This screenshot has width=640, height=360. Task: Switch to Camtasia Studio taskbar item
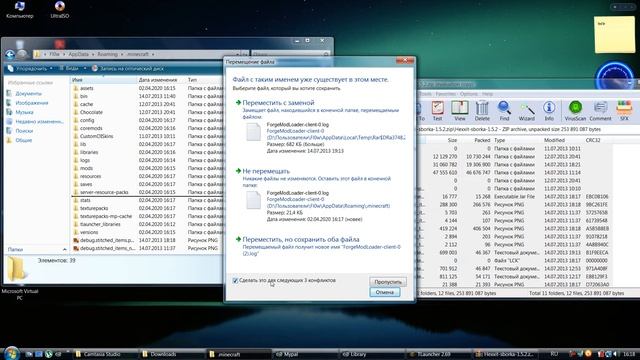pyautogui.click(x=104, y=354)
